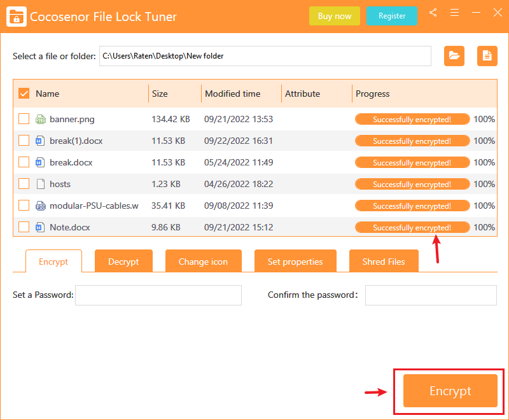Viewport: 509px width, 420px height.
Task: Click the file or folder path field
Action: coord(265,56)
